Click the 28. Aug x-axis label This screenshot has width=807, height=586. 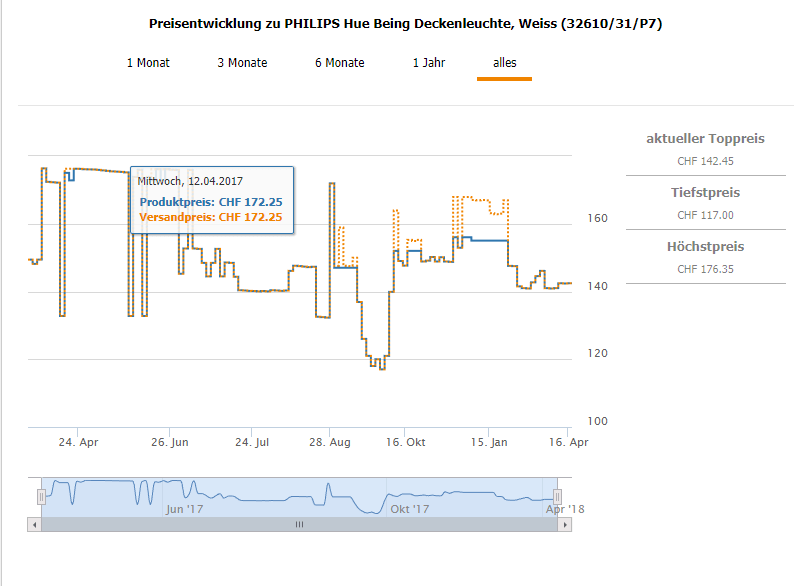329,442
